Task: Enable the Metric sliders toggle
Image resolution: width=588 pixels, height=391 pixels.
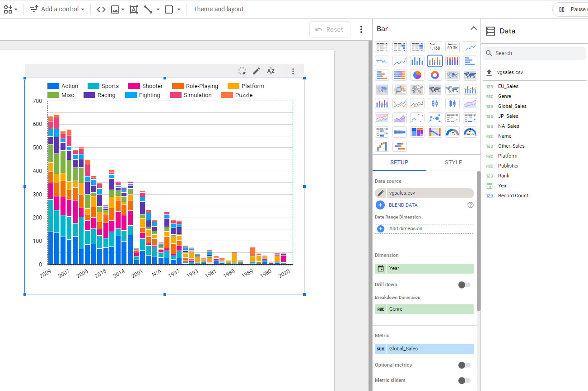Action: click(464, 381)
